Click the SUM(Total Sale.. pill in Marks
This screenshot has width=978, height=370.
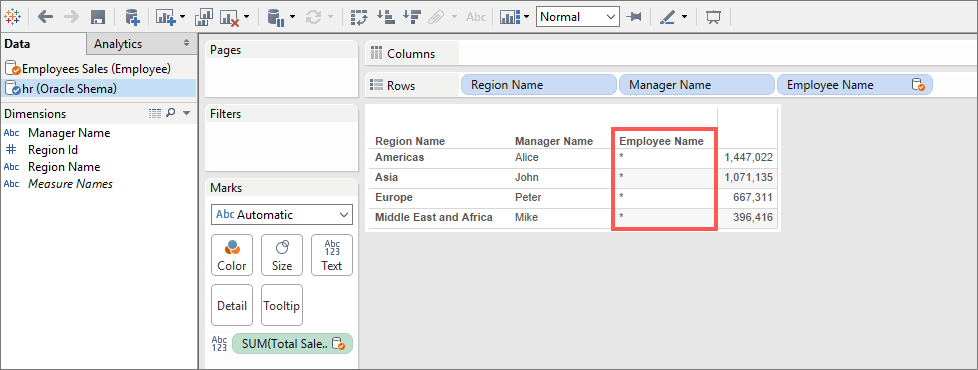point(292,343)
